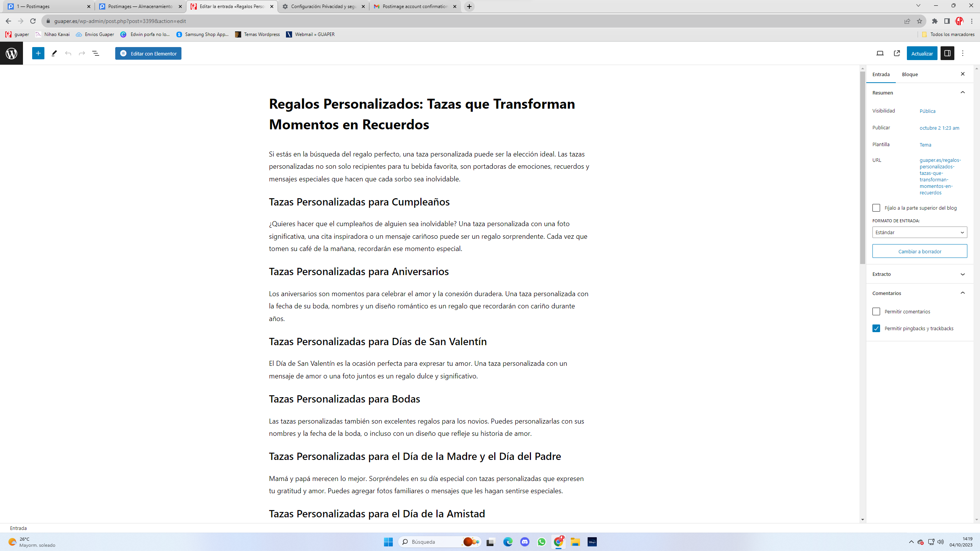Click volume icon in system tray
This screenshot has width=980, height=551.
(x=941, y=542)
